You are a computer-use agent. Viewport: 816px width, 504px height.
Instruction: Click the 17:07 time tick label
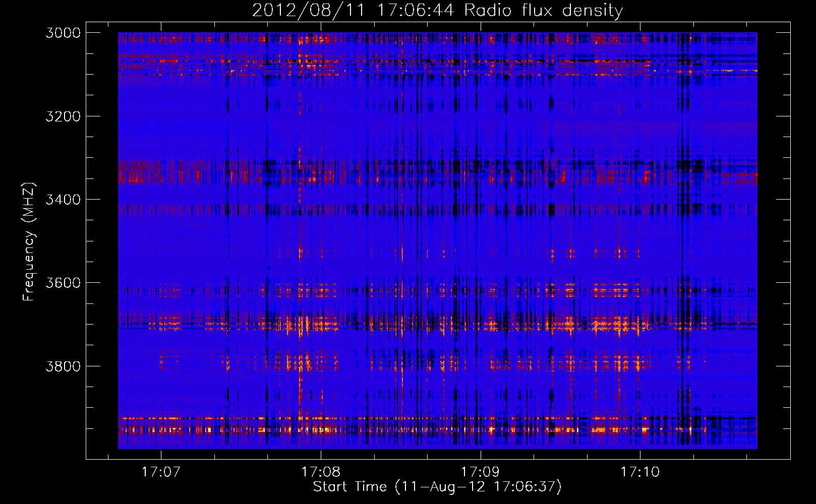[x=161, y=472]
